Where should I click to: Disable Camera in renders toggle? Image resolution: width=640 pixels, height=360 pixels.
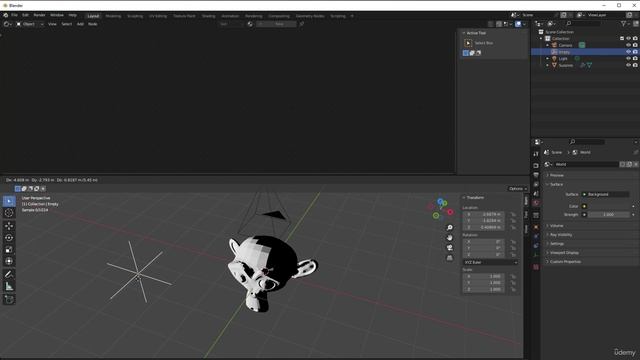click(x=635, y=45)
